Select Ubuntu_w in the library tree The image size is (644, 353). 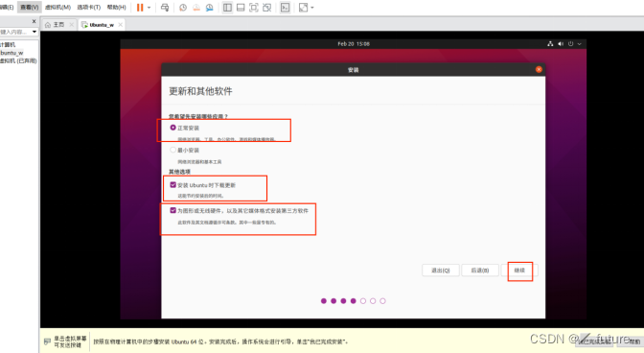point(11,53)
